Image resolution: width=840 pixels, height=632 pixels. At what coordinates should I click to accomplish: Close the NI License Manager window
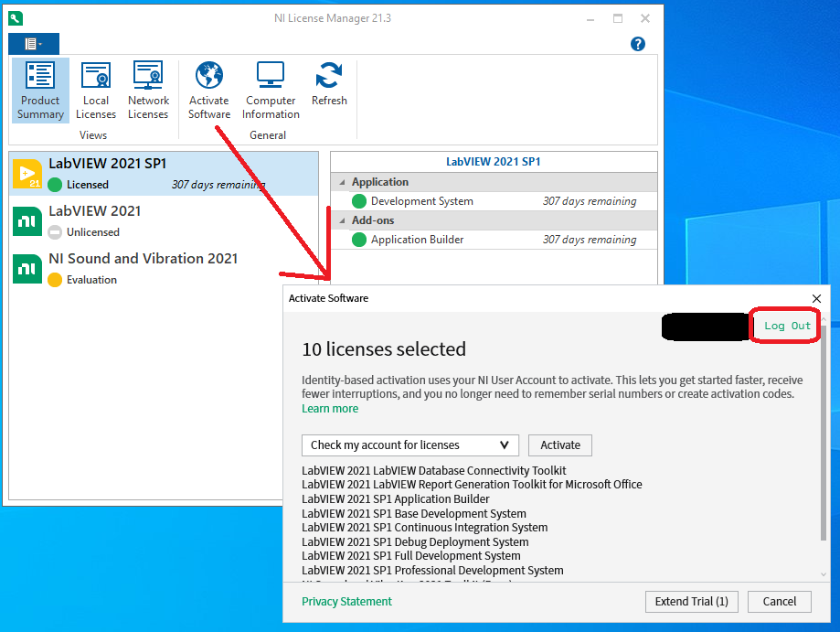click(645, 19)
